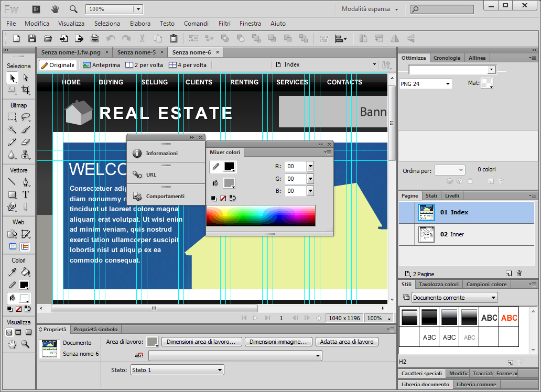The image size is (541, 392).
Task: Select the Eraser tool
Action: click(25, 141)
